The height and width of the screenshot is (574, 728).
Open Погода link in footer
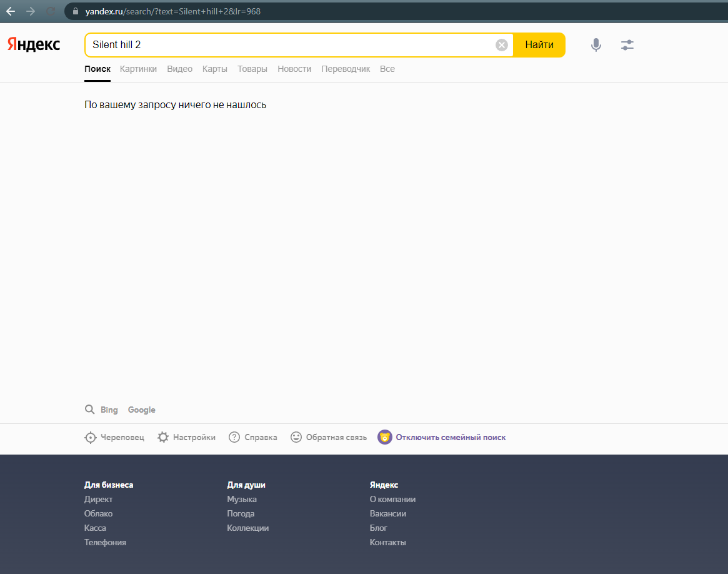tap(241, 513)
